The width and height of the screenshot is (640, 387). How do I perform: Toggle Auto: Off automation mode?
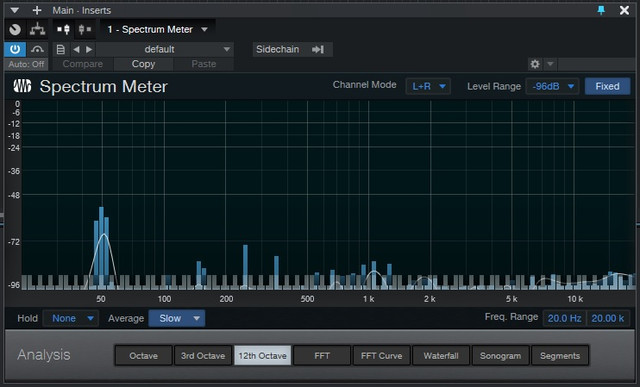[x=26, y=64]
